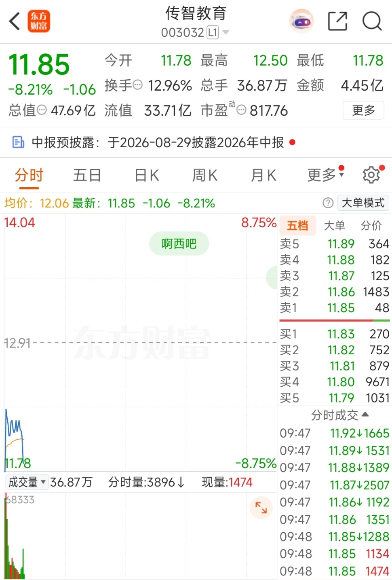Tap the 现量 1474 value

tap(227, 482)
